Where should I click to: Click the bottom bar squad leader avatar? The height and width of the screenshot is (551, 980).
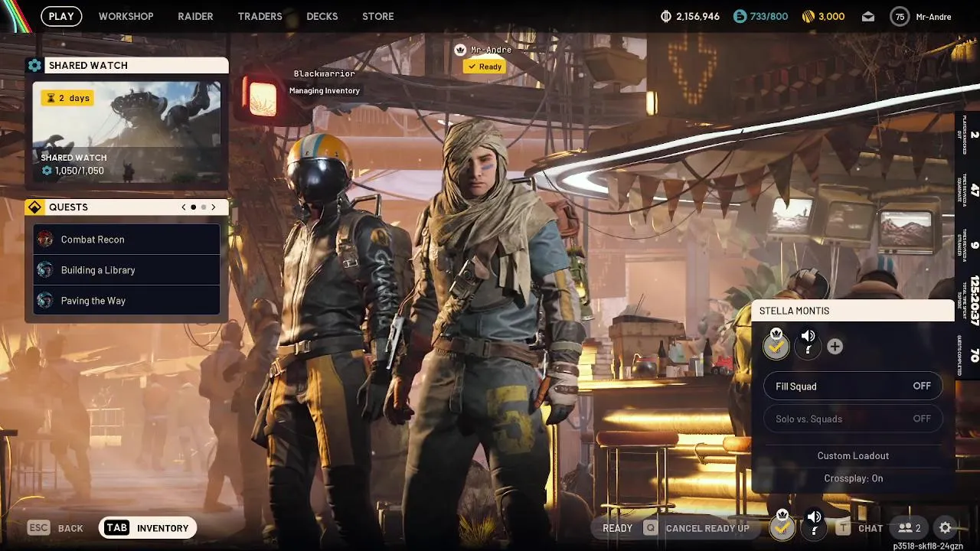click(x=782, y=527)
